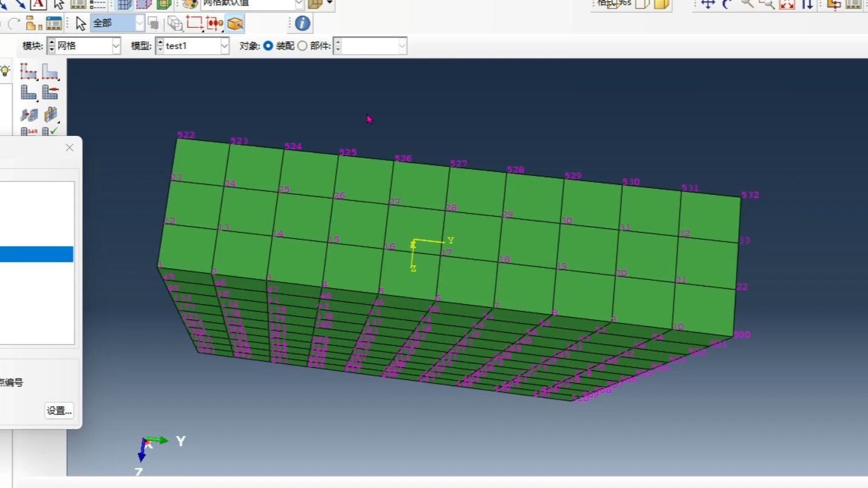Open the 全部 selection filter dropdown
The height and width of the screenshot is (488, 868).
coord(118,24)
